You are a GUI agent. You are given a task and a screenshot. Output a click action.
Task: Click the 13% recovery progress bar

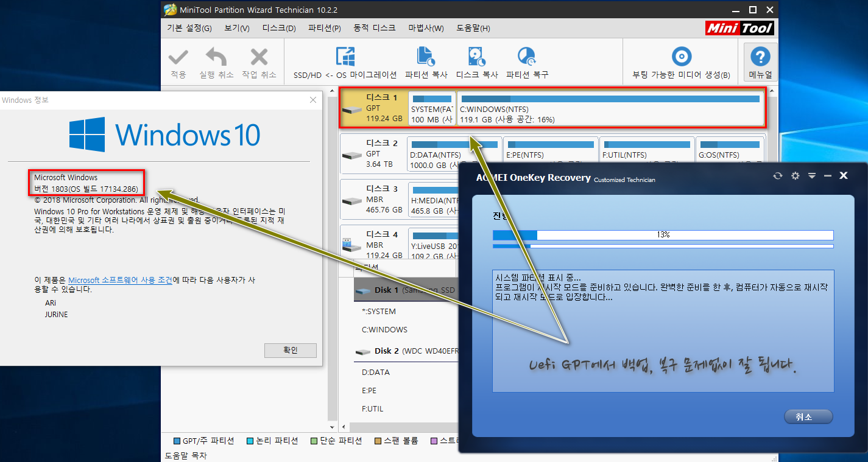point(663,235)
